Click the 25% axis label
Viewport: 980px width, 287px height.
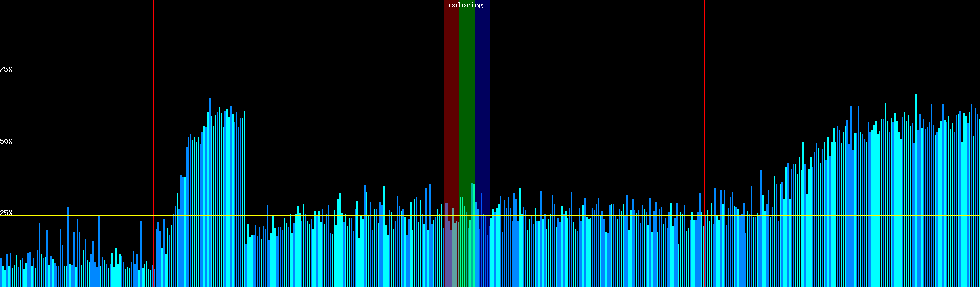click(6, 213)
